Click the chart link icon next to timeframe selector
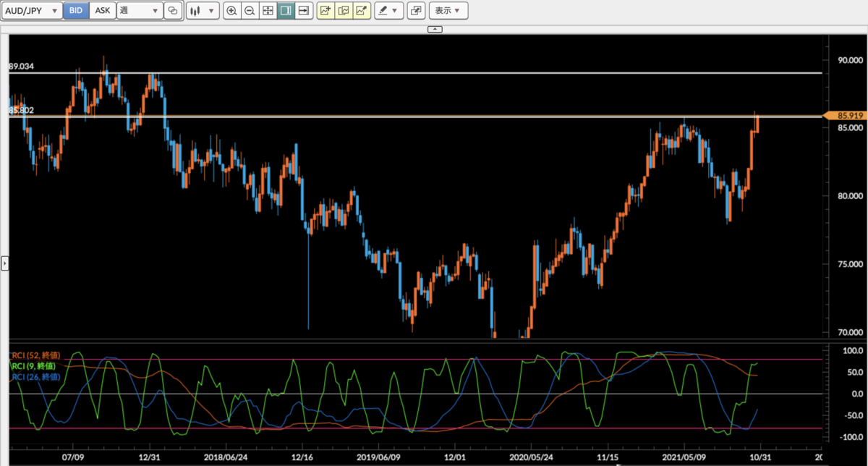868x466 pixels. (x=172, y=10)
